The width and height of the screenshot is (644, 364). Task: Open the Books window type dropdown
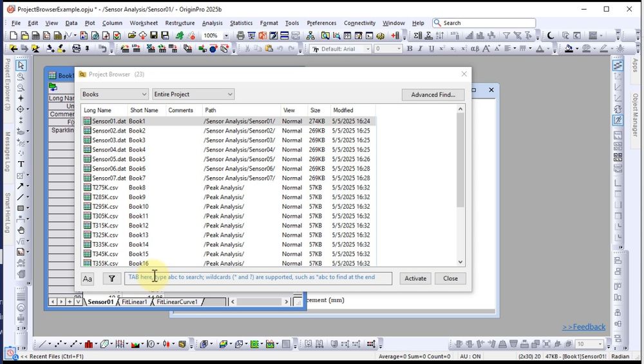(114, 94)
